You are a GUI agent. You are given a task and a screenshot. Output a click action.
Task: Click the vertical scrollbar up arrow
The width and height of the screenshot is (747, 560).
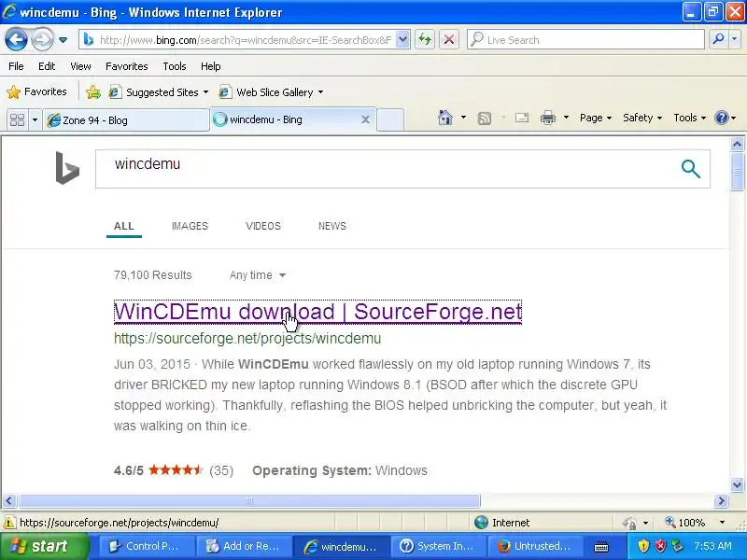pos(737,144)
